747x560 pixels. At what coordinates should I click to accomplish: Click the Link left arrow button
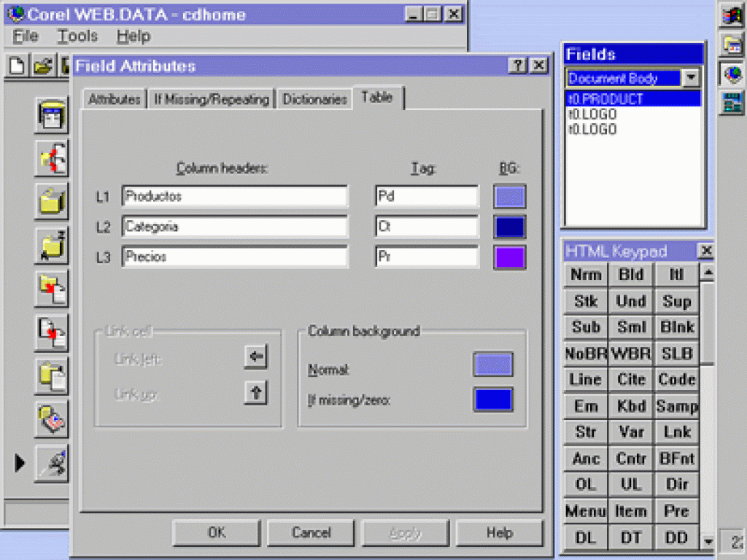click(x=255, y=357)
